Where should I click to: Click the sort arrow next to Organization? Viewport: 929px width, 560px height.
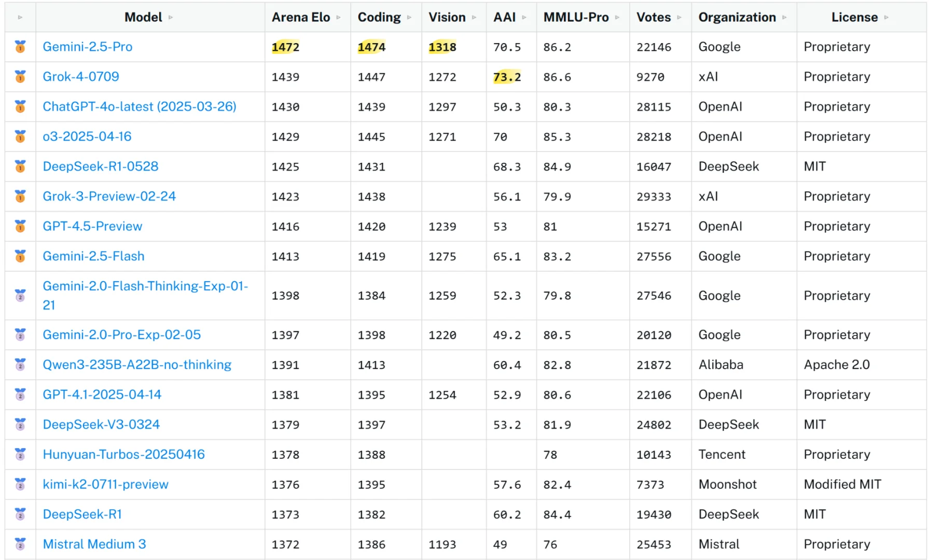(784, 18)
